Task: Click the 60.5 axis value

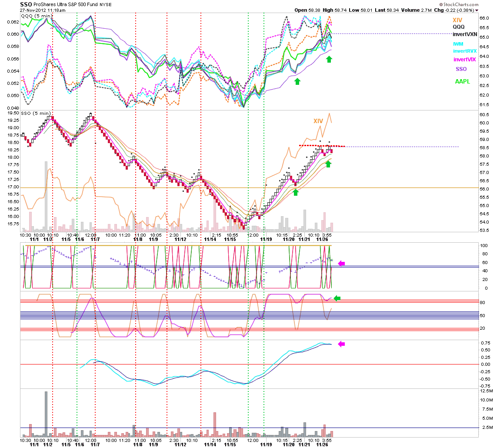Action: coord(484,114)
